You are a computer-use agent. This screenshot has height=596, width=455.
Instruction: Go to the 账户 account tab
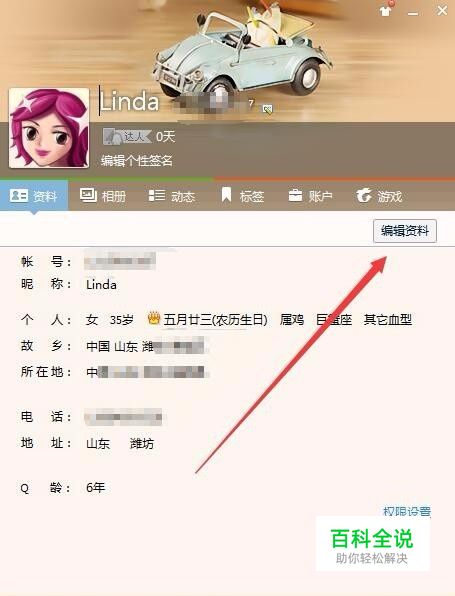(x=310, y=196)
